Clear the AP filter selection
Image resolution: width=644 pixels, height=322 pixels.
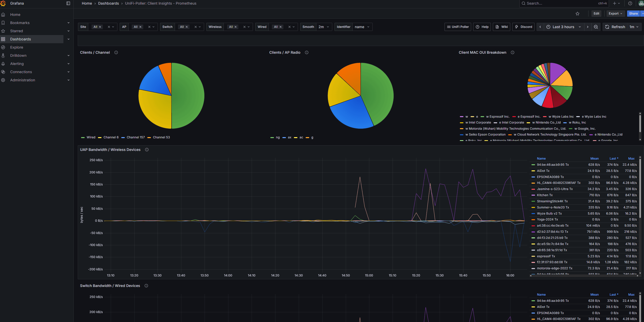(149, 27)
